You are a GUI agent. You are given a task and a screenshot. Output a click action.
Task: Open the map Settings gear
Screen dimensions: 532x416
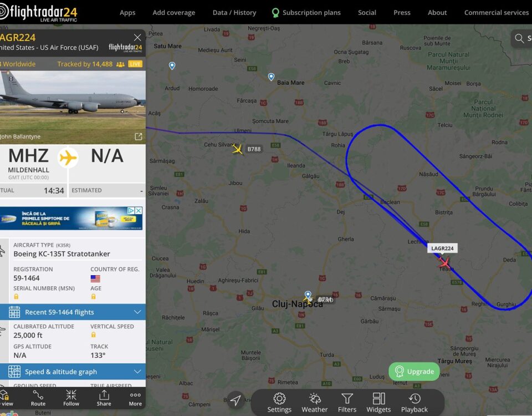(x=279, y=403)
